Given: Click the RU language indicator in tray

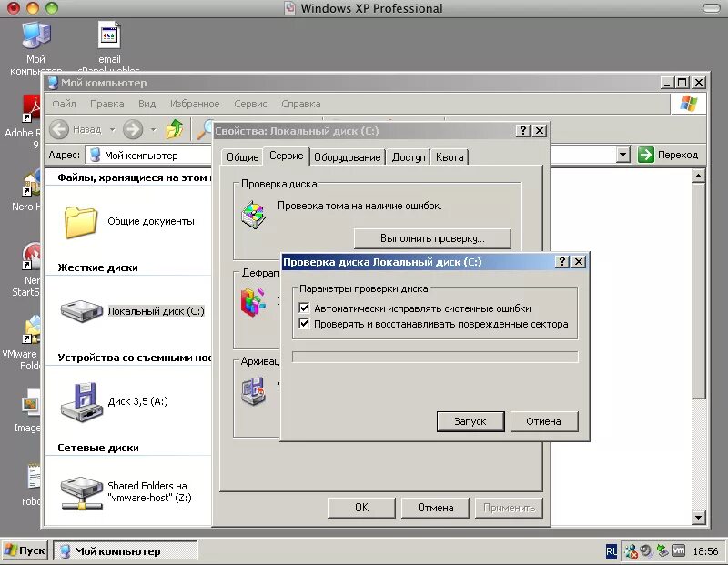Looking at the screenshot, I should [x=612, y=551].
